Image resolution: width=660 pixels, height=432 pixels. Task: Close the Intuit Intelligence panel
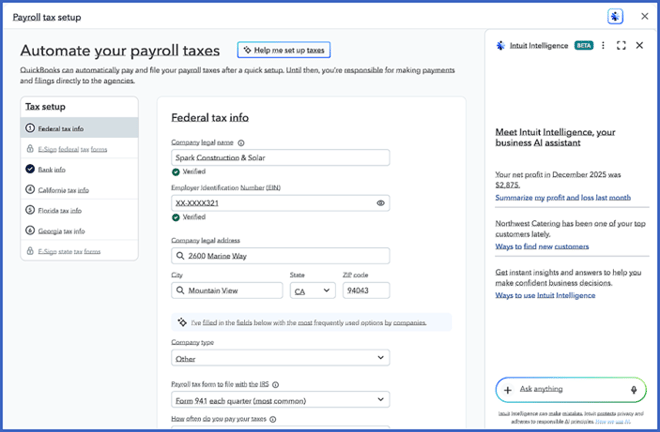point(639,45)
